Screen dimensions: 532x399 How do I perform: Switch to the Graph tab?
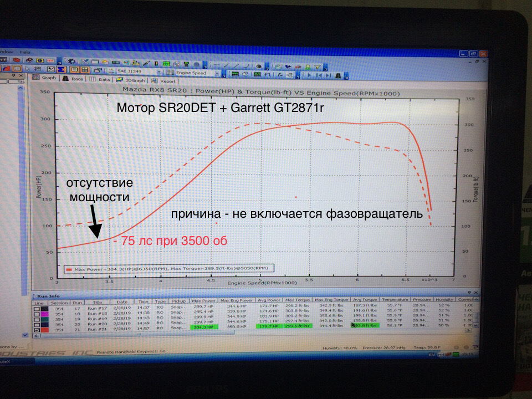click(44, 78)
